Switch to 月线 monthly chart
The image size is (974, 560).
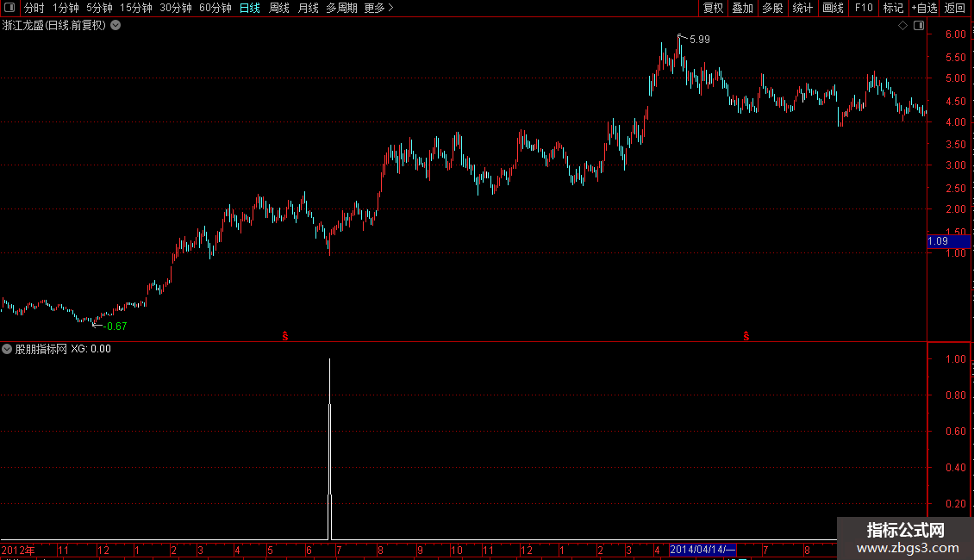point(308,8)
